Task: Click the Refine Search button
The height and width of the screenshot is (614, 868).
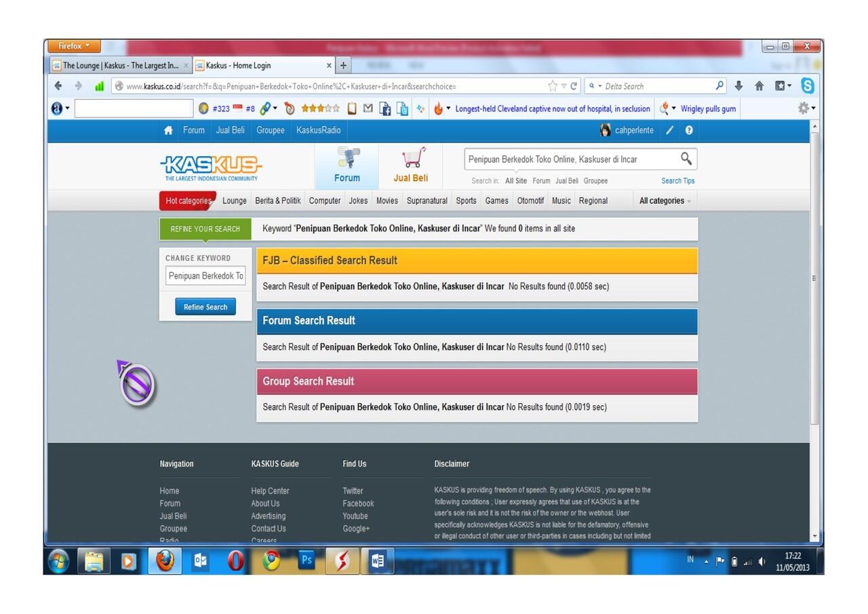Action: 205,307
